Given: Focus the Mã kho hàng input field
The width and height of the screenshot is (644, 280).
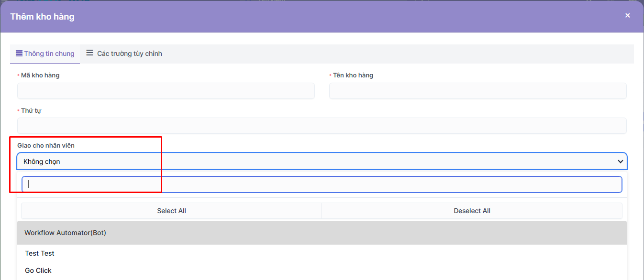Looking at the screenshot, I should 166,91.
